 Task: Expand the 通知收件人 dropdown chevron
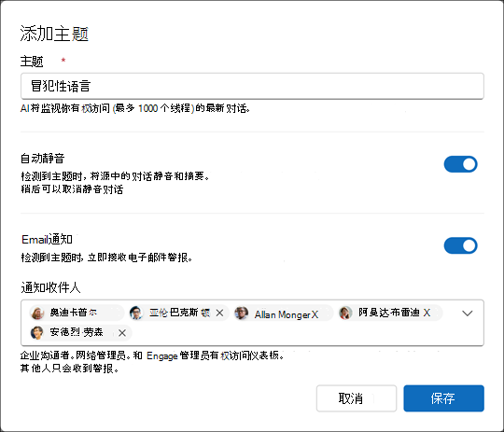click(x=467, y=314)
